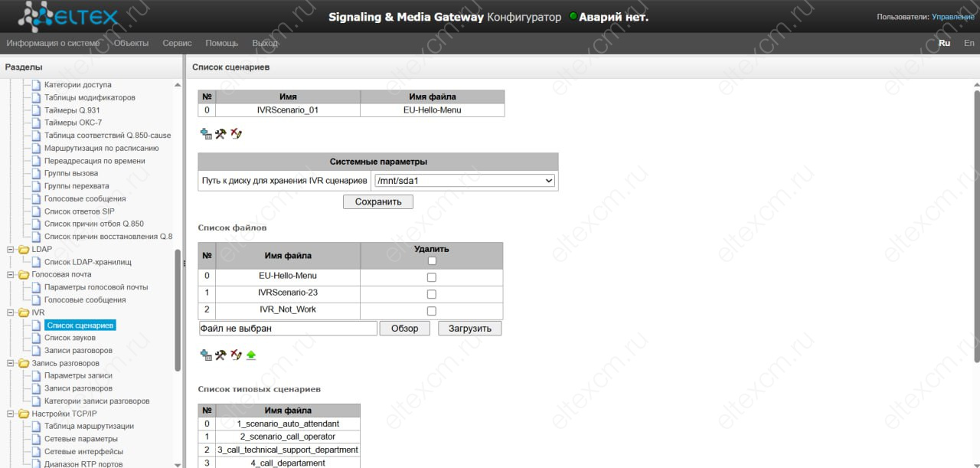Delete scenario via red-cross icon below scenario table
The image size is (980, 468).
pos(236,133)
